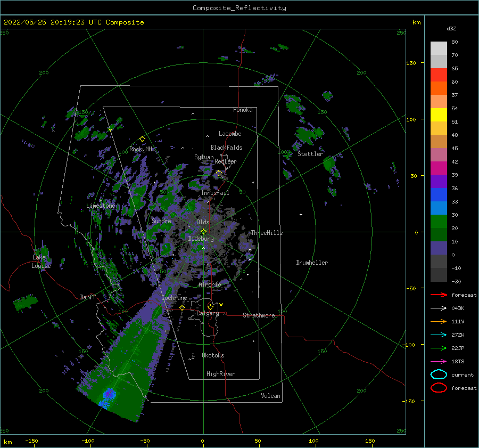The width and height of the screenshot is (479, 448).
Task: Click the 2022/05/25 20:19:23 UTC timestamp
Action: tap(74, 22)
